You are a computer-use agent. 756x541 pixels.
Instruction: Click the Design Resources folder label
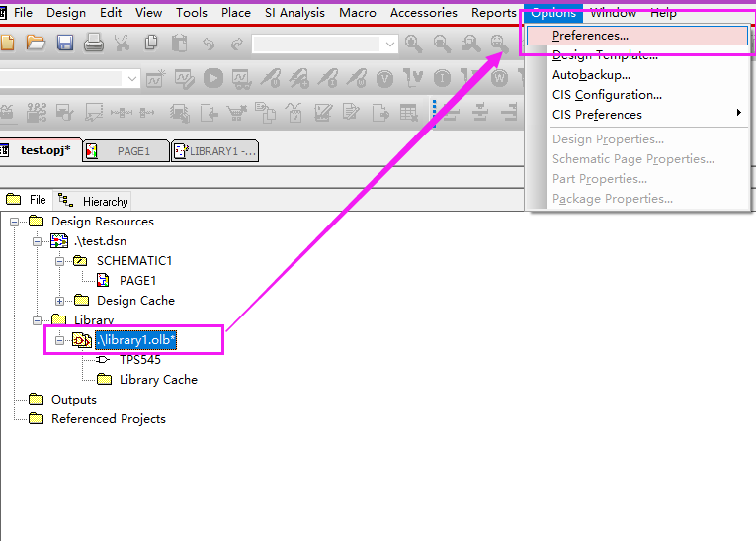click(x=102, y=222)
